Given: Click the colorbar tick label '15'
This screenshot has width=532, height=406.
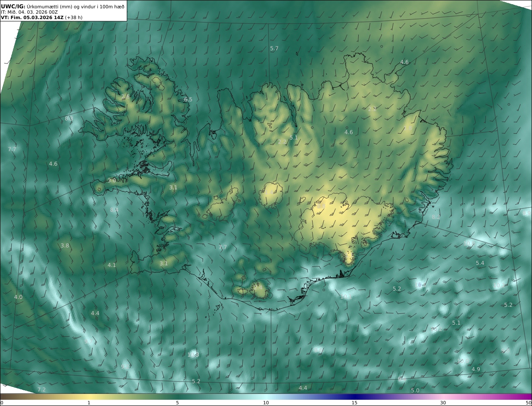Looking at the screenshot, I should pos(355,403).
